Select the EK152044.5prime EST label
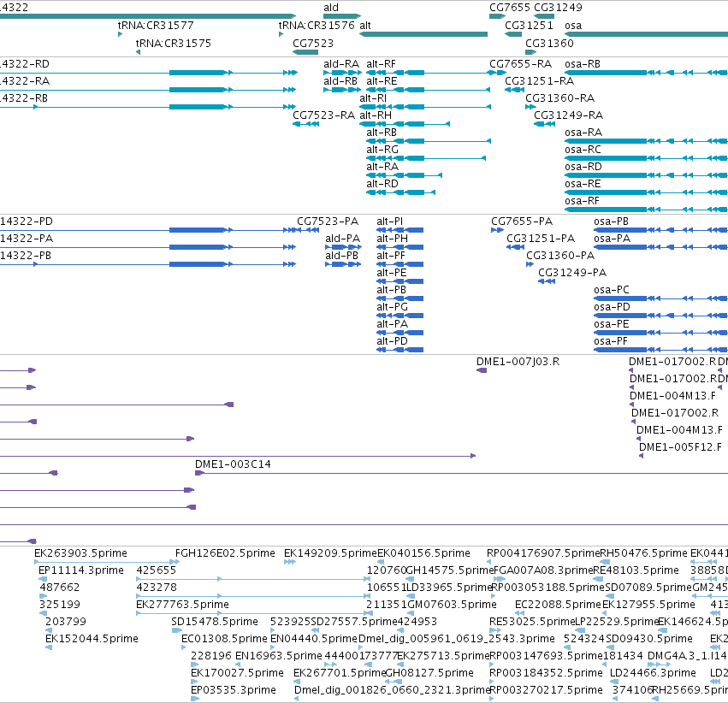Viewport: 728px width, 703px height. pyautogui.click(x=92, y=639)
